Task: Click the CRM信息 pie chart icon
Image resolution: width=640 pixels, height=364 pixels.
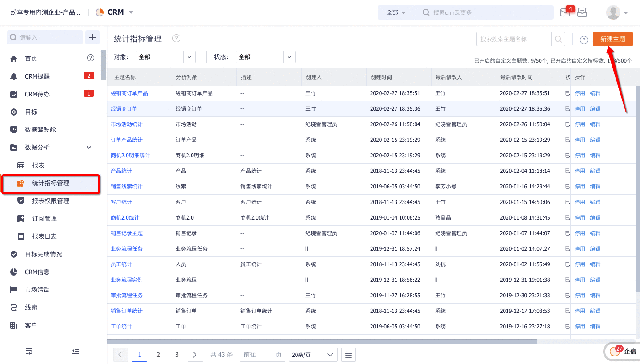Action: 14,272
